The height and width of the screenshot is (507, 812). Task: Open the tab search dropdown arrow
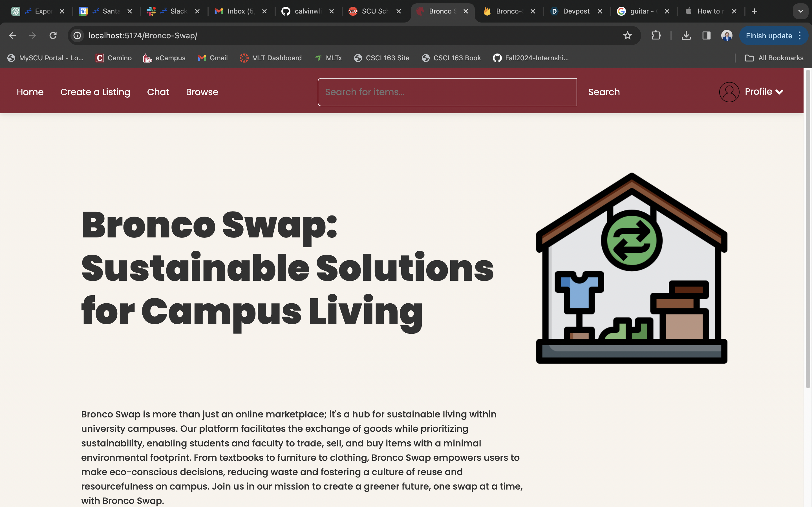(x=800, y=11)
